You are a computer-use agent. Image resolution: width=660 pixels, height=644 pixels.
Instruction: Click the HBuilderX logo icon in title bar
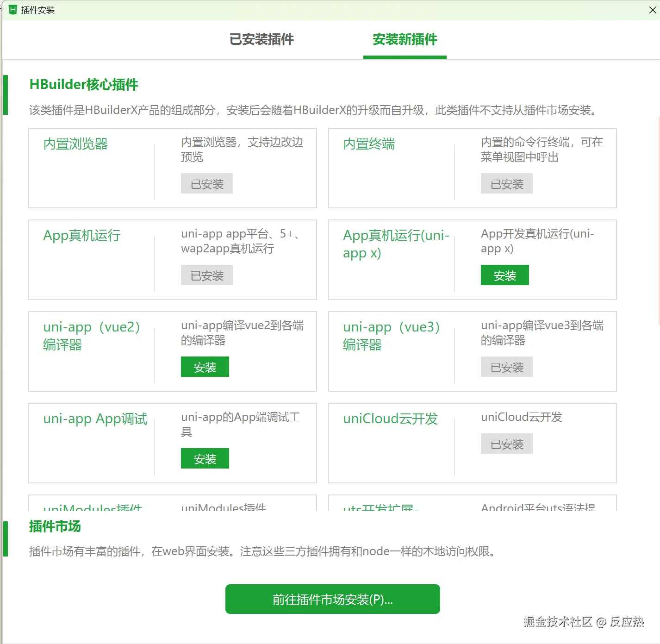point(13,10)
